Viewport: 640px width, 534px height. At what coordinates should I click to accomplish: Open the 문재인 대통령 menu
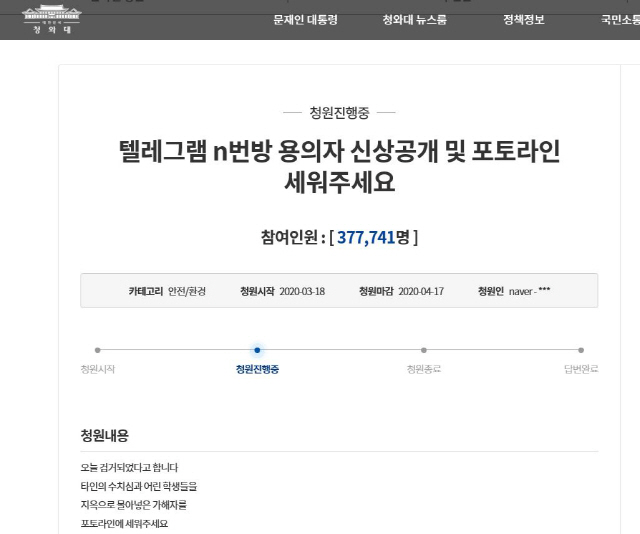coord(305,20)
